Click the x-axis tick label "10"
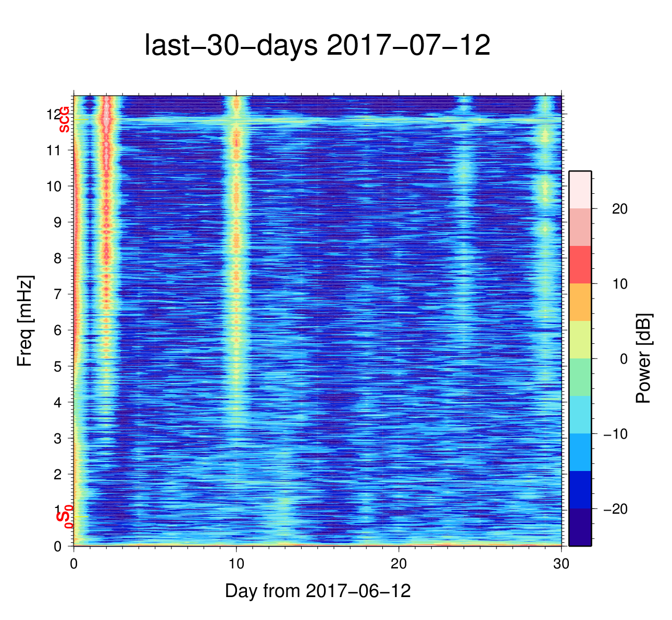The width and height of the screenshot is (672, 620). 237,564
